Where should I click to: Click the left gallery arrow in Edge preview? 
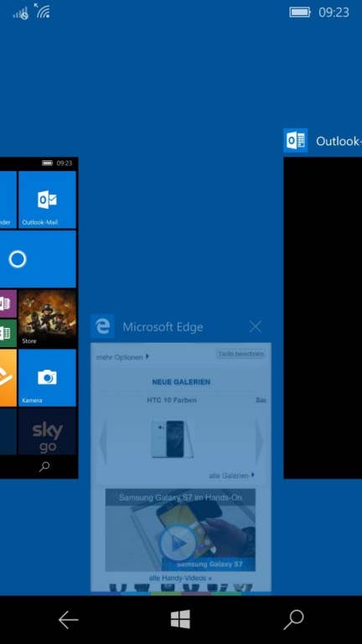pos(103,442)
